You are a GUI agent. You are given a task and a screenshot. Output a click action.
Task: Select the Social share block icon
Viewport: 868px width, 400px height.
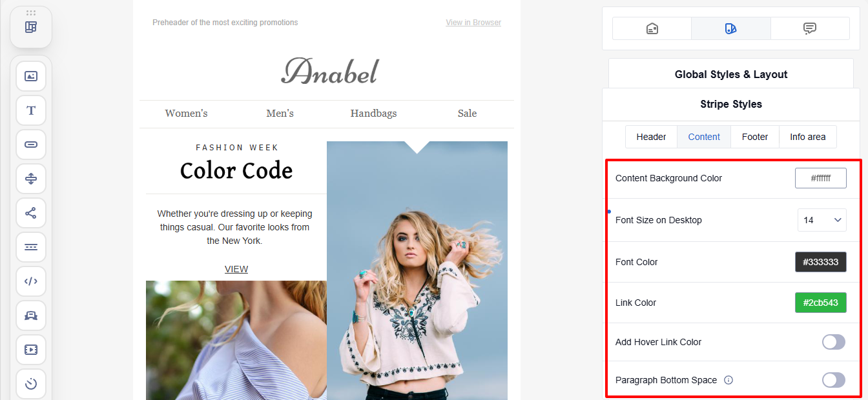[x=31, y=213]
